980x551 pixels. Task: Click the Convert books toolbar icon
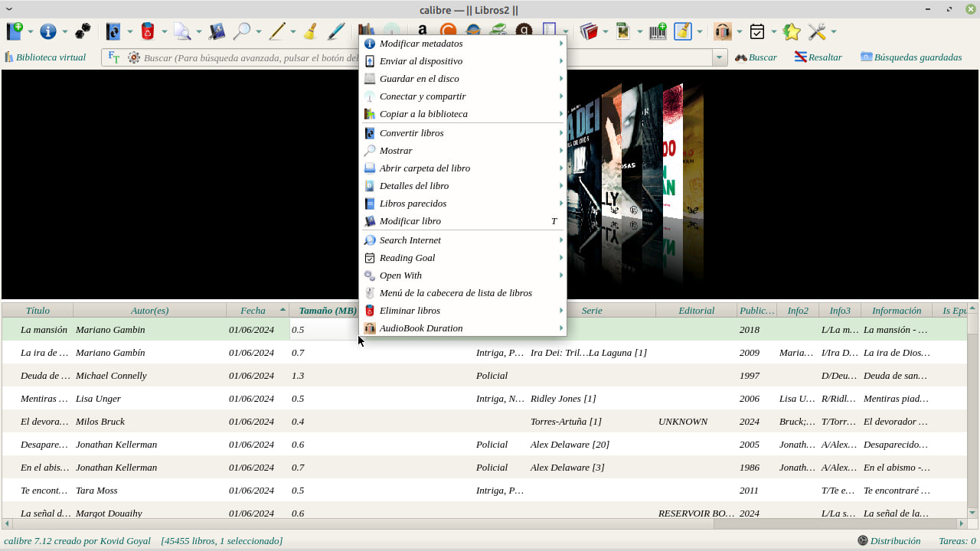(113, 31)
